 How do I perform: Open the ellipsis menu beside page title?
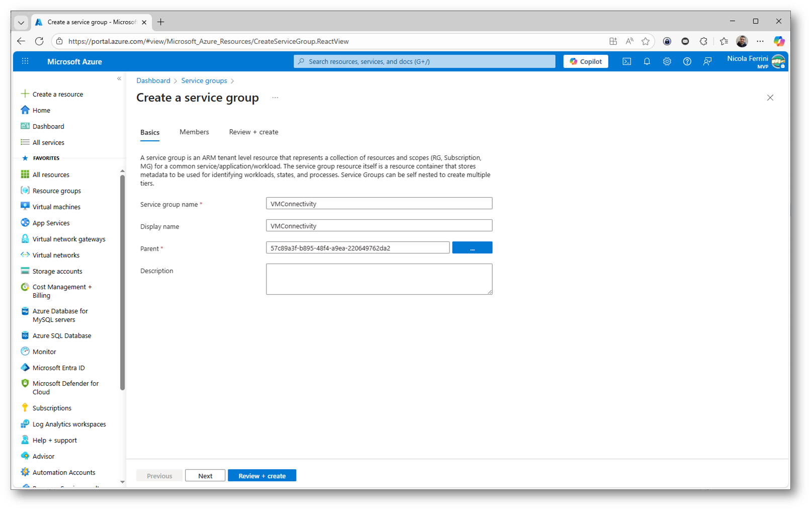pyautogui.click(x=275, y=98)
